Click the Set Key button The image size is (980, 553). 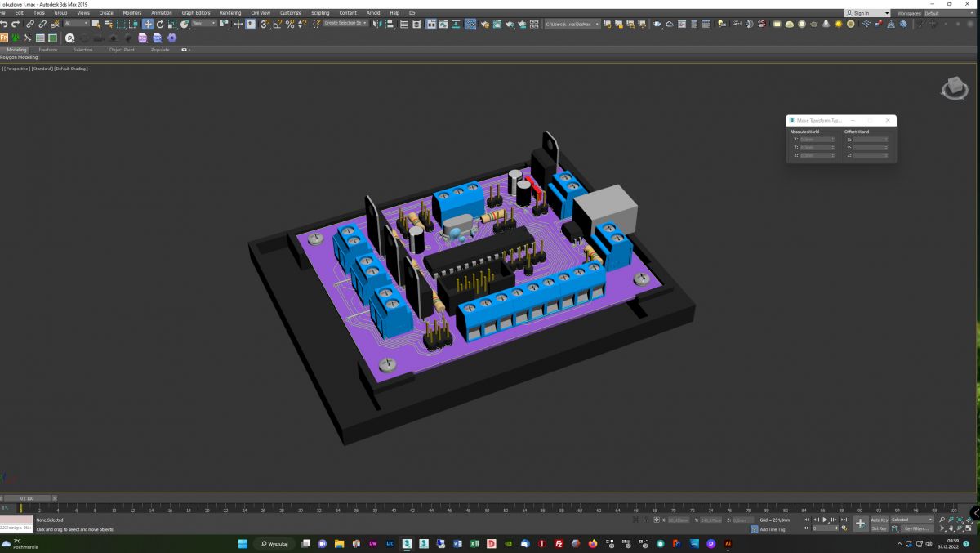(879, 528)
